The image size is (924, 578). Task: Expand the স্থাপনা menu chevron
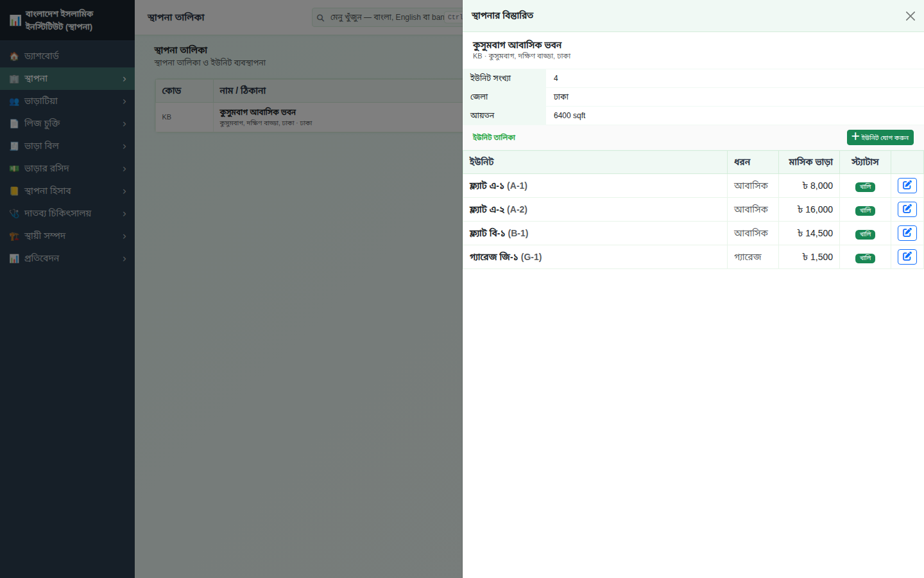point(124,79)
